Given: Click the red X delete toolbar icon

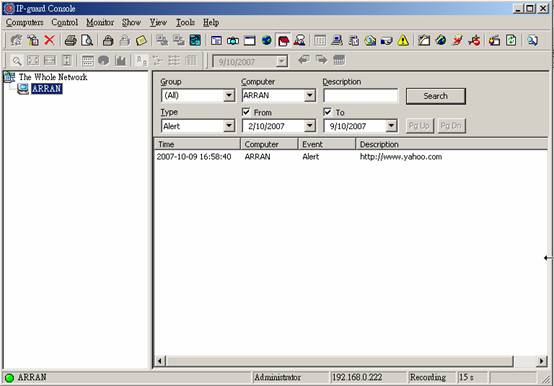Looking at the screenshot, I should pos(49,40).
